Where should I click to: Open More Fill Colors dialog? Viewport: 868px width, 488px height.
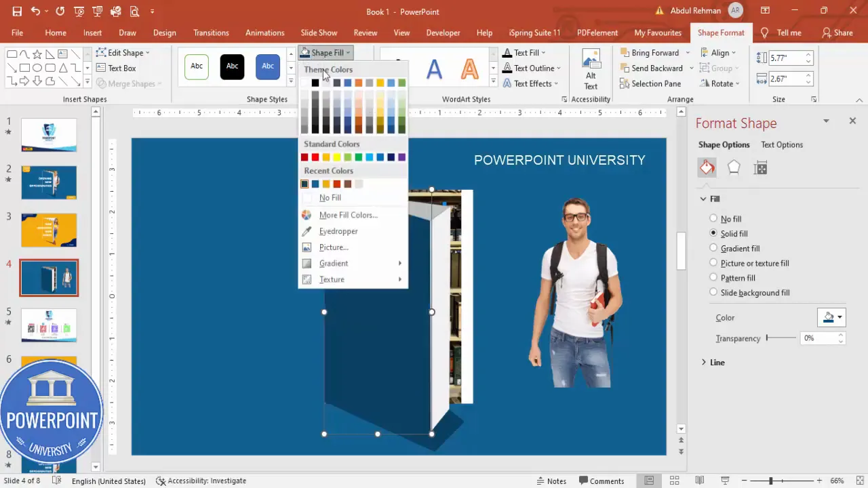point(353,215)
